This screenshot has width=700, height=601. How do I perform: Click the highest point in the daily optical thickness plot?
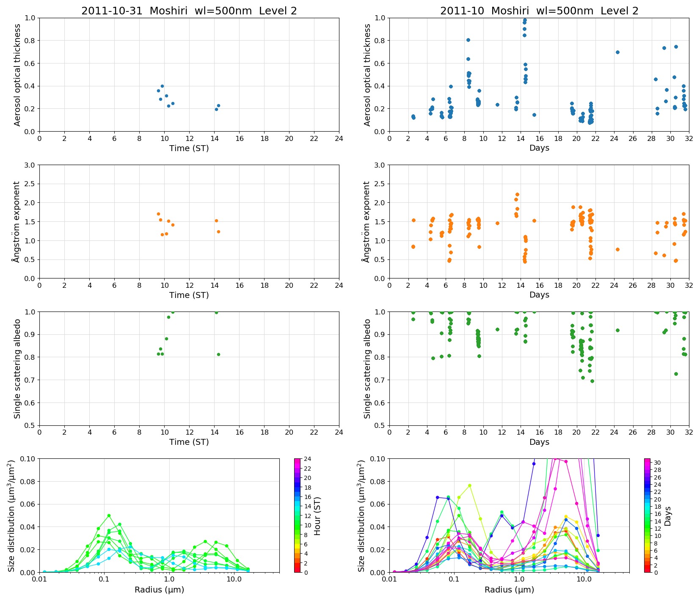pos(162,86)
